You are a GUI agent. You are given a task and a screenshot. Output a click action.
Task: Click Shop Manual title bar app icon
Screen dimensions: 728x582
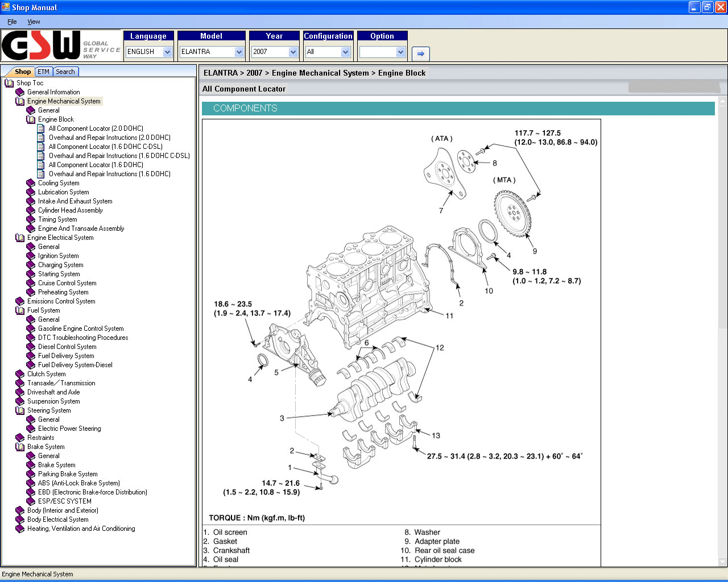(6, 7)
